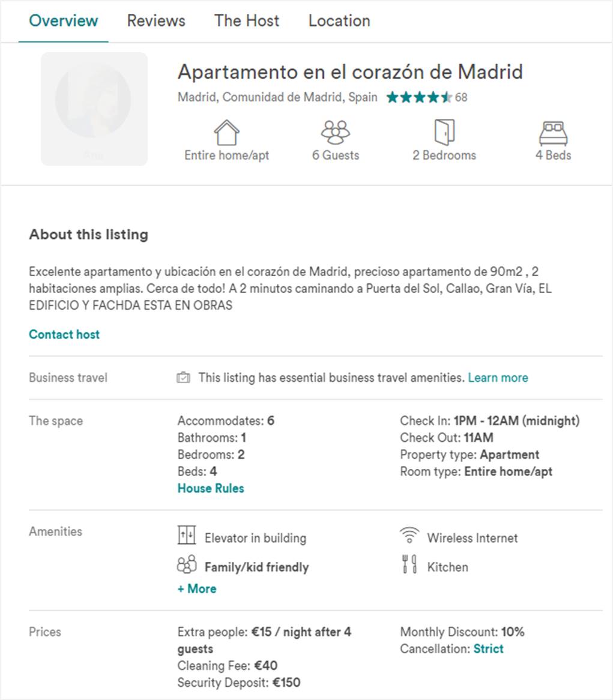Click the door icon for bedrooms
The height and width of the screenshot is (700, 613).
tap(444, 132)
